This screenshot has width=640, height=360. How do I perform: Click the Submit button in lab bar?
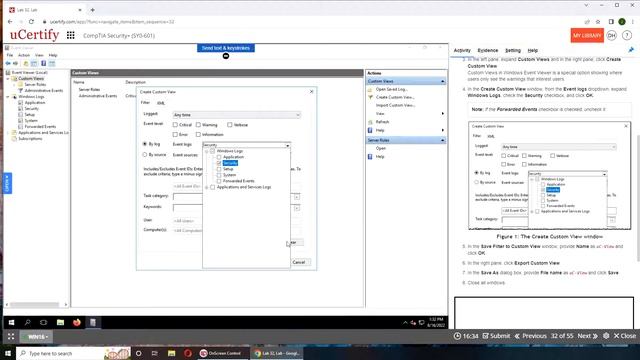coord(496,336)
